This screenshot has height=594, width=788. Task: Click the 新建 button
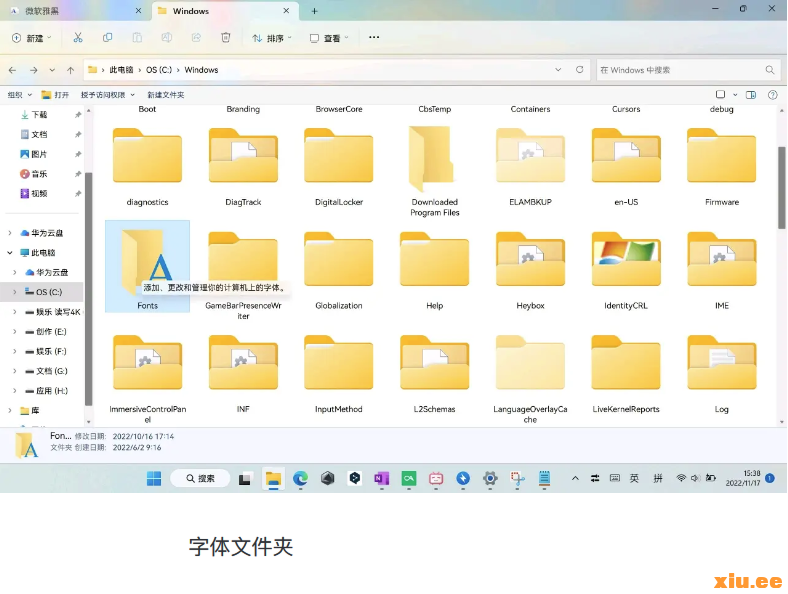pyautogui.click(x=32, y=38)
